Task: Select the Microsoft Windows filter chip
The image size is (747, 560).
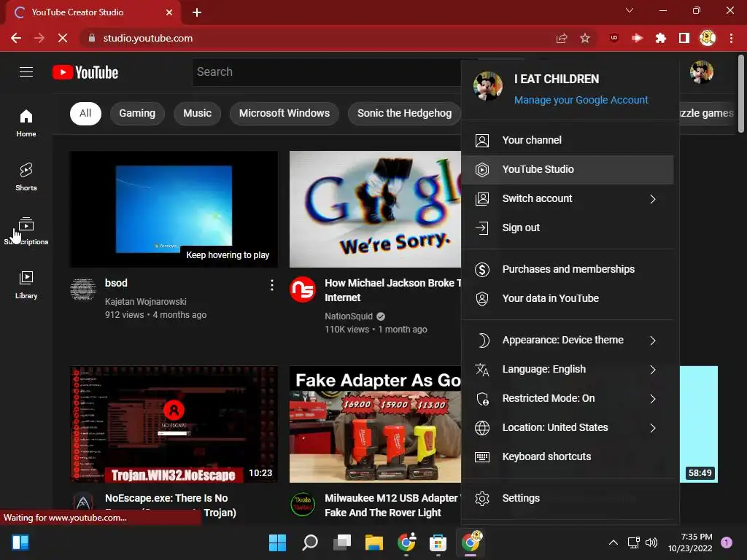Action: 285,113
